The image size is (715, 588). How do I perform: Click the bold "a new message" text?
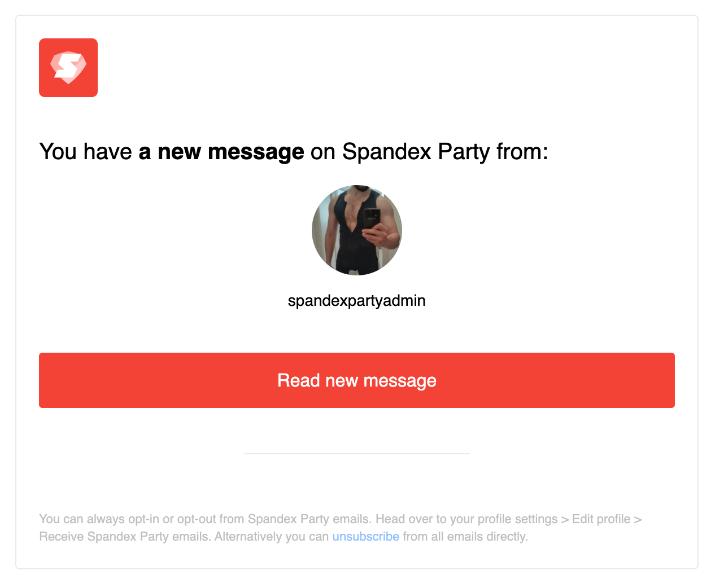(221, 152)
